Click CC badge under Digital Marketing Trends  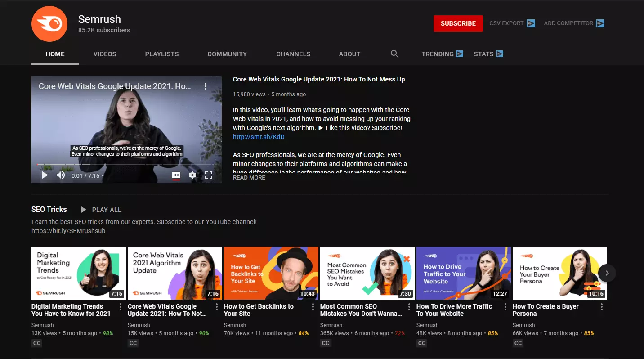coord(37,343)
